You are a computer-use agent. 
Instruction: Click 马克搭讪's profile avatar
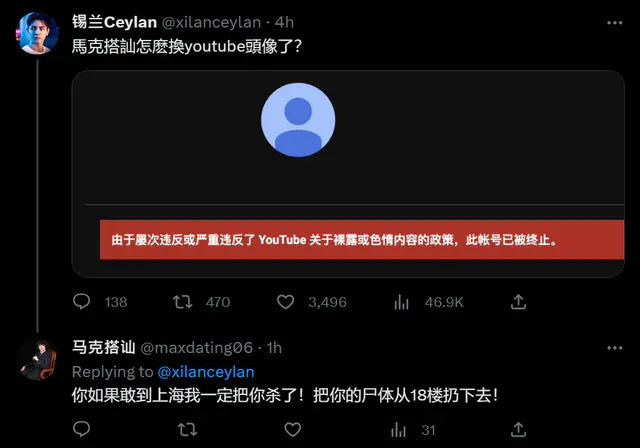point(37,359)
